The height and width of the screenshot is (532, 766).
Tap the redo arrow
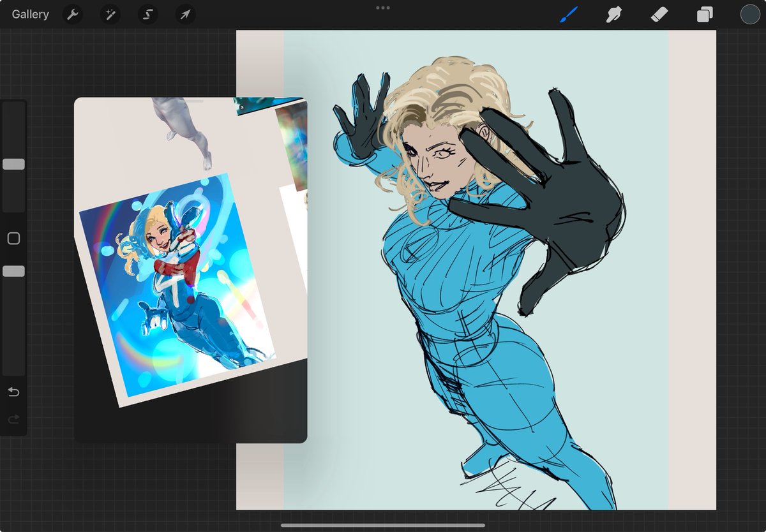click(13, 419)
